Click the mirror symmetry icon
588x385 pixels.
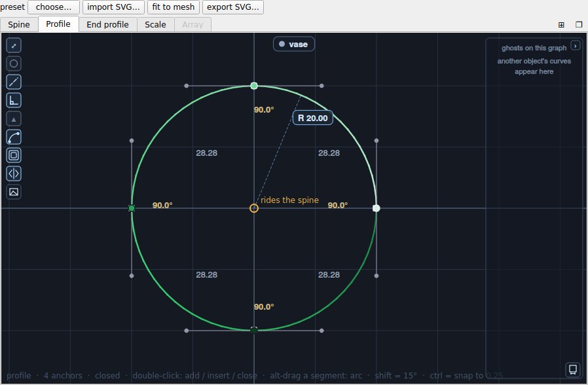pyautogui.click(x=14, y=174)
